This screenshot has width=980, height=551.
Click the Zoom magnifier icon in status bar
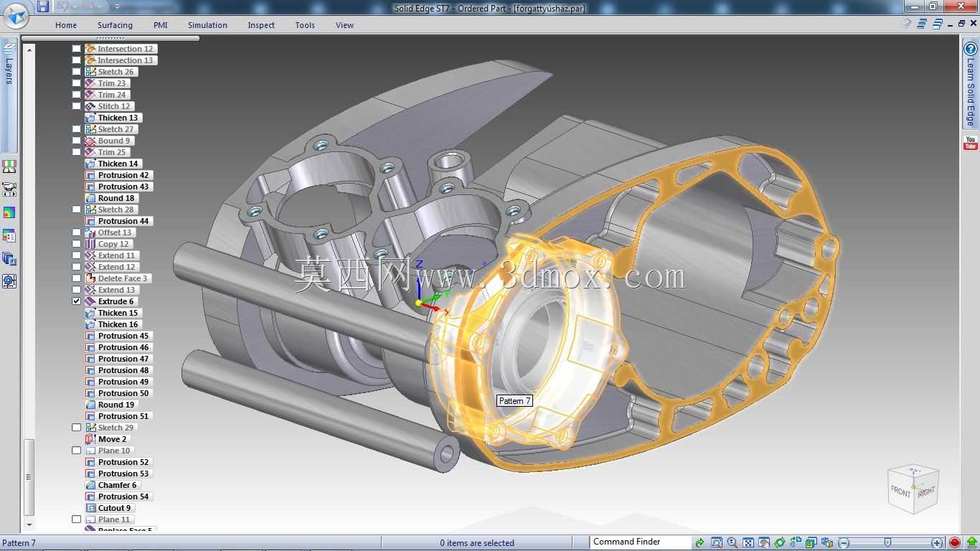pos(732,543)
